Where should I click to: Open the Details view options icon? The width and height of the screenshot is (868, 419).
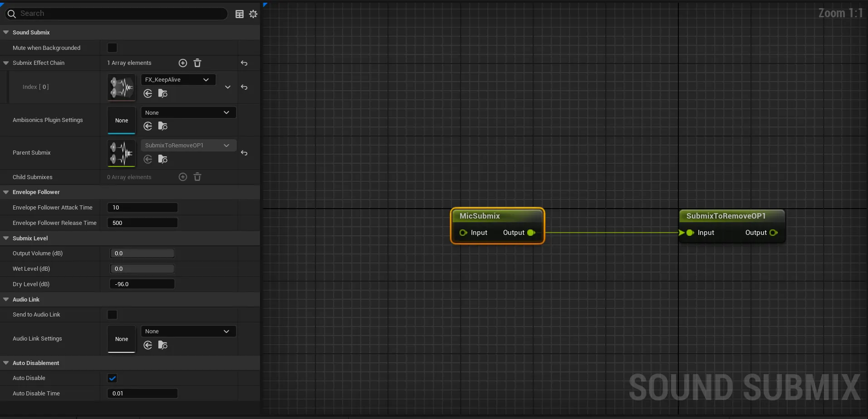pos(239,14)
